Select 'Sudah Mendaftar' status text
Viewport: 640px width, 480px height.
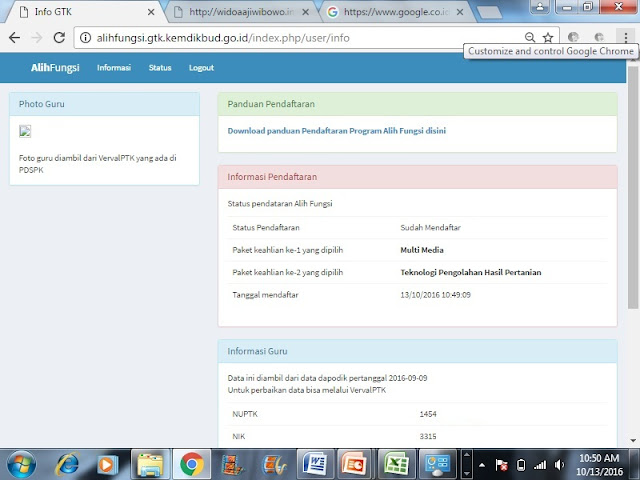(430, 227)
